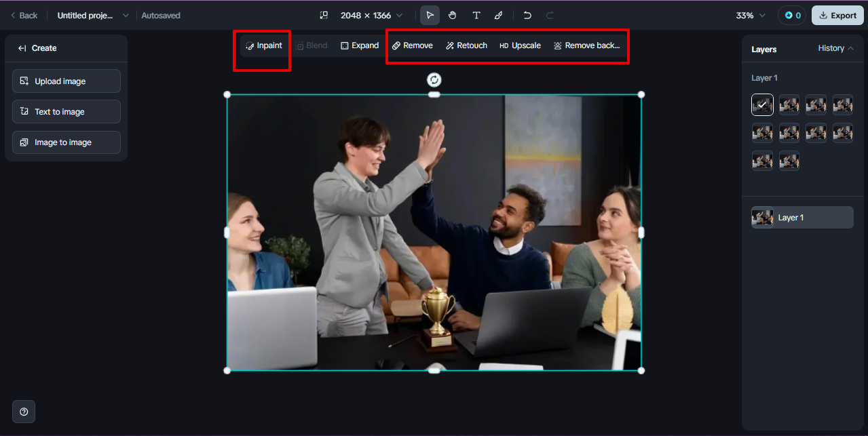Image resolution: width=868 pixels, height=436 pixels.
Task: Click the canvas resize icon beside 2048 × 1366
Action: coord(324,15)
